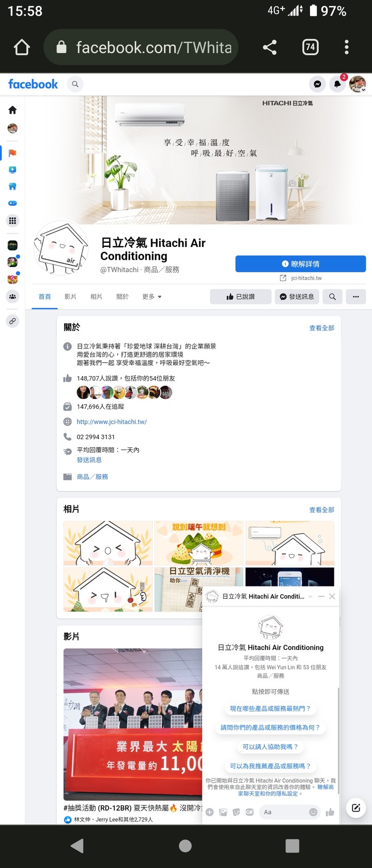Open Marketplace icon in the sidebar
Image resolution: width=372 pixels, height=868 pixels.
click(12, 187)
